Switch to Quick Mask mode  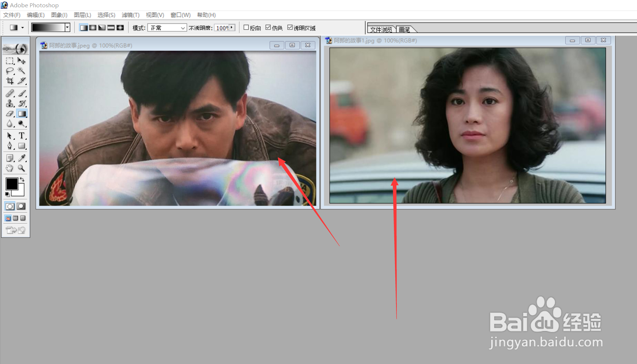click(21, 206)
